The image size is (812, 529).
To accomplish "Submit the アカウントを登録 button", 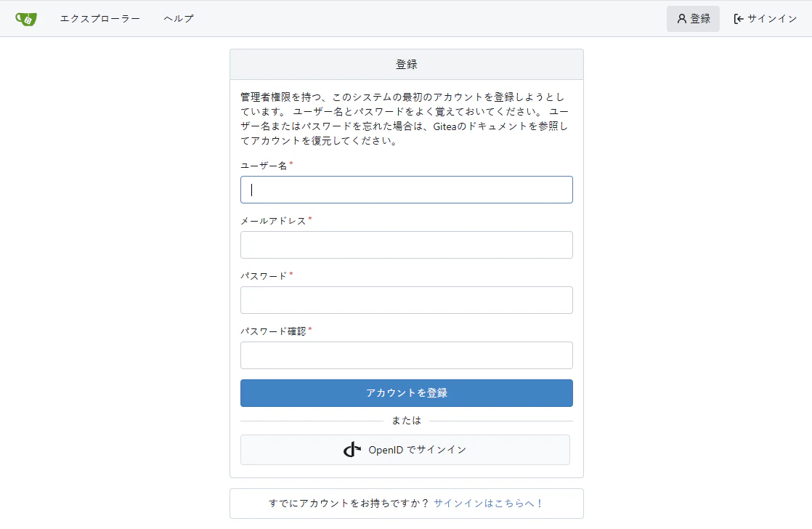I will (407, 393).
